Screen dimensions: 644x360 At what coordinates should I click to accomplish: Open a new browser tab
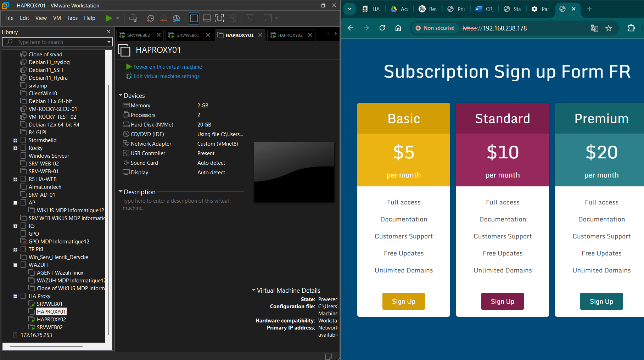[589, 9]
